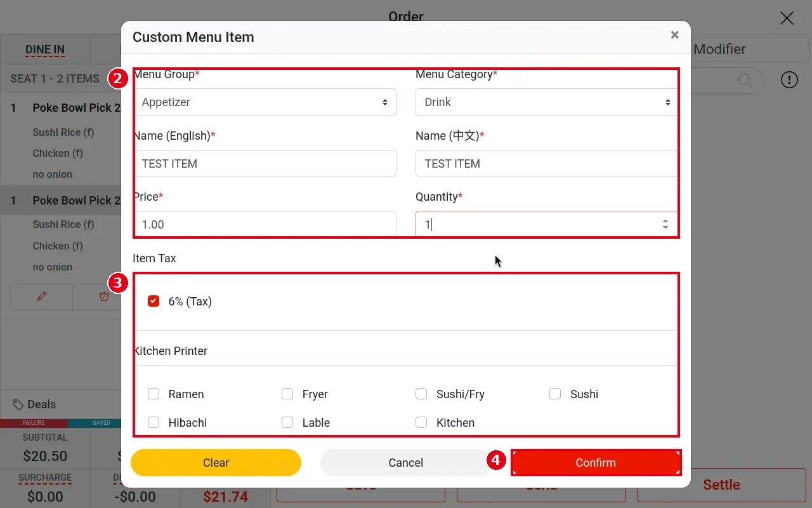The image size is (812, 508).
Task: Click the search magnifier icon in Order window
Action: 745,80
